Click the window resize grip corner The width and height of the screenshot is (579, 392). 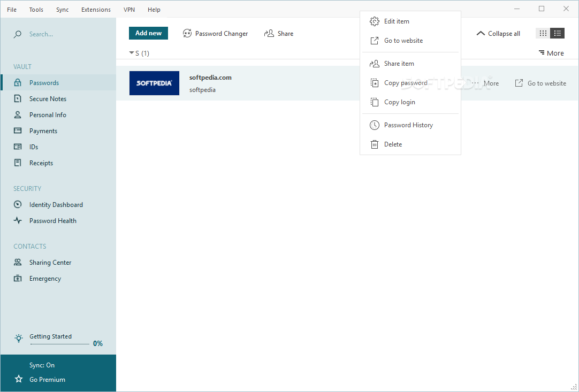[x=574, y=387]
